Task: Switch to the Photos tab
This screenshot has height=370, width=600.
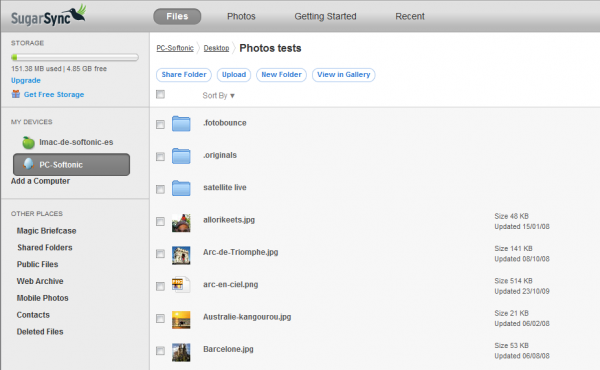Action: coord(241,16)
